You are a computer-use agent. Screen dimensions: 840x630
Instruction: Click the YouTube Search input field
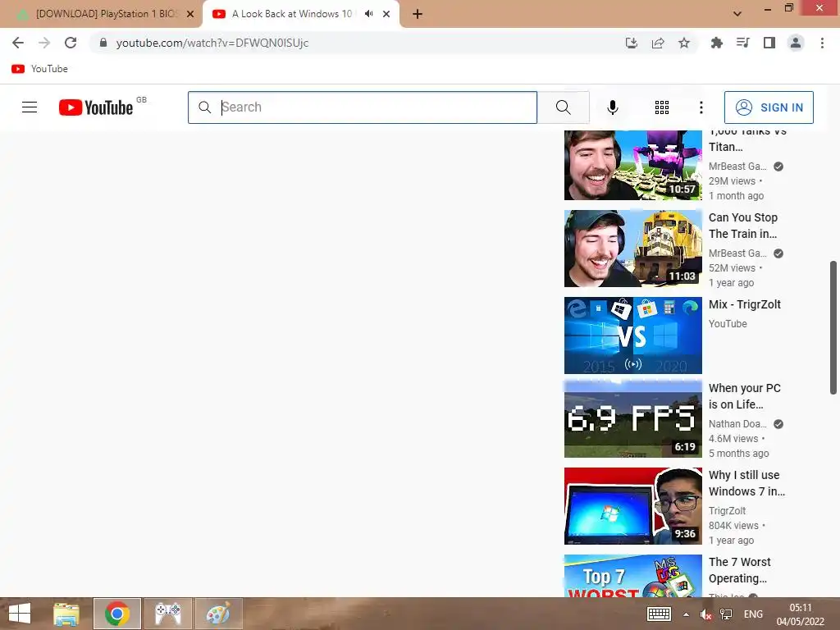pos(362,107)
